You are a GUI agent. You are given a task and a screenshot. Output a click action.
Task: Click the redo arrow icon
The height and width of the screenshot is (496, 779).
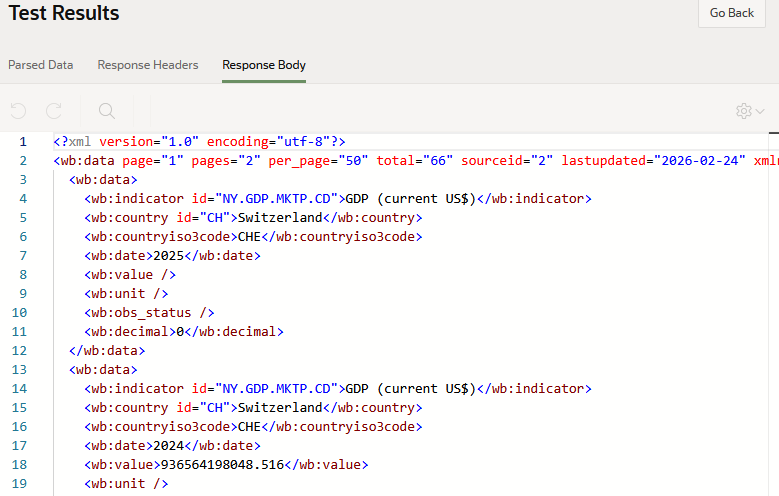point(54,110)
